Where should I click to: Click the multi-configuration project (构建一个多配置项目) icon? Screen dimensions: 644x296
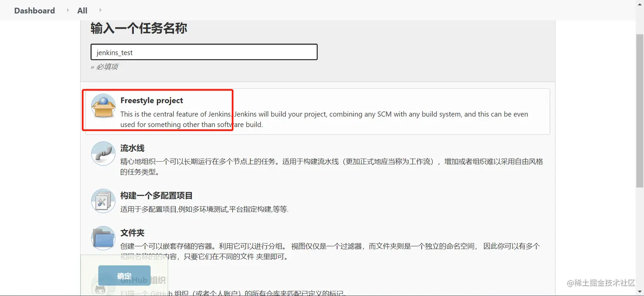pyautogui.click(x=103, y=201)
